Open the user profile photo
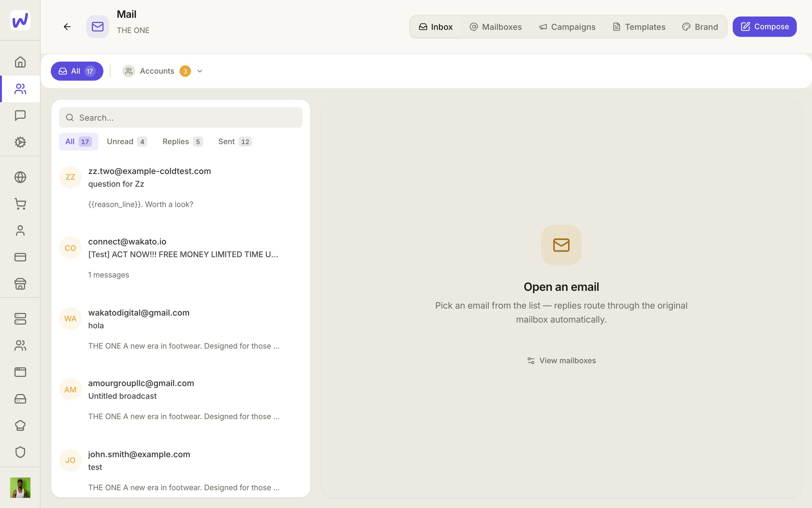The width and height of the screenshot is (812, 508). point(20,487)
